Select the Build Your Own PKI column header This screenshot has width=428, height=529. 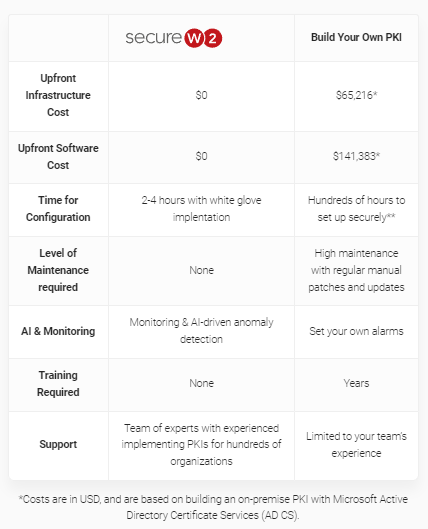pyautogui.click(x=356, y=37)
